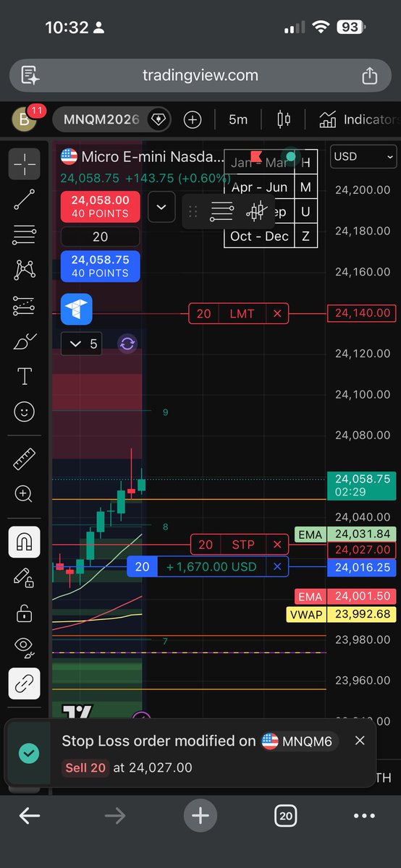
Task: Dismiss the Stop Loss modified notification
Action: (x=360, y=740)
